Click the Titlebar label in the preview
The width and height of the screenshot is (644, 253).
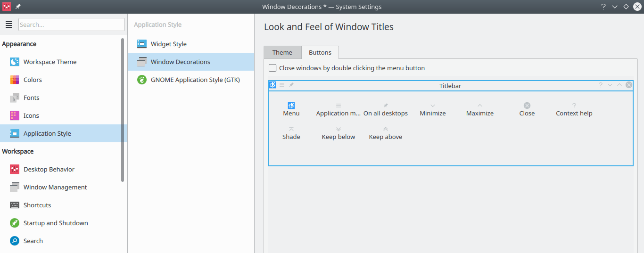pyautogui.click(x=450, y=86)
